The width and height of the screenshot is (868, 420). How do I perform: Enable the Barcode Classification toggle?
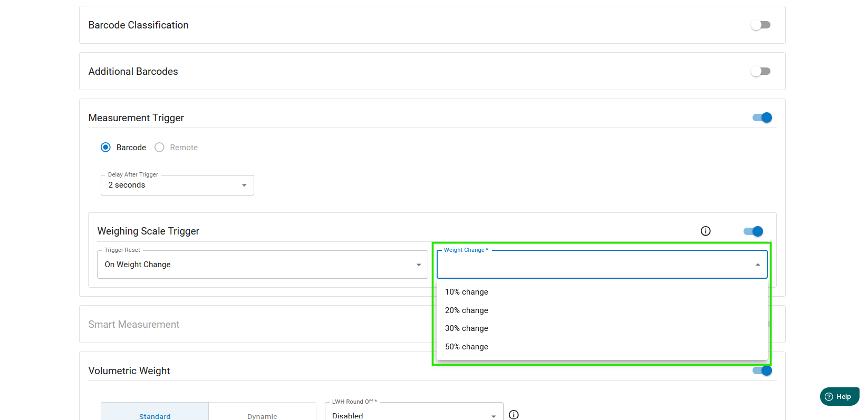click(760, 25)
